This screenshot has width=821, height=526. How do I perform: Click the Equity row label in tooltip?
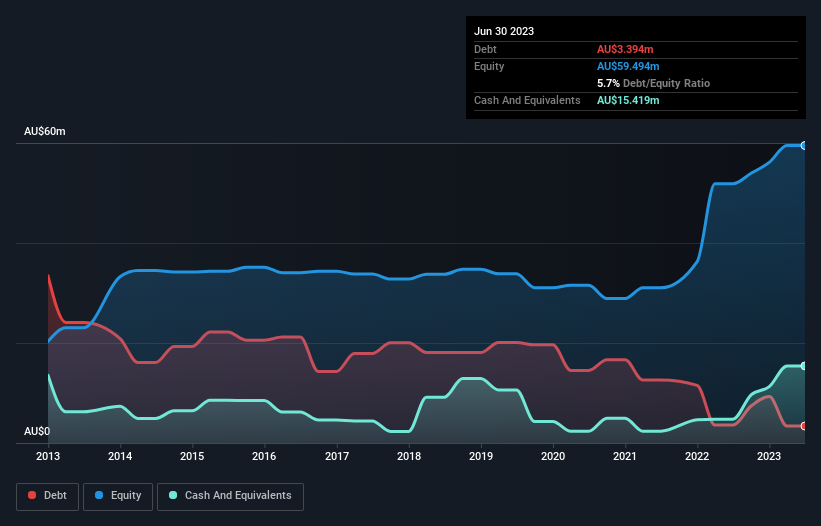(489, 66)
